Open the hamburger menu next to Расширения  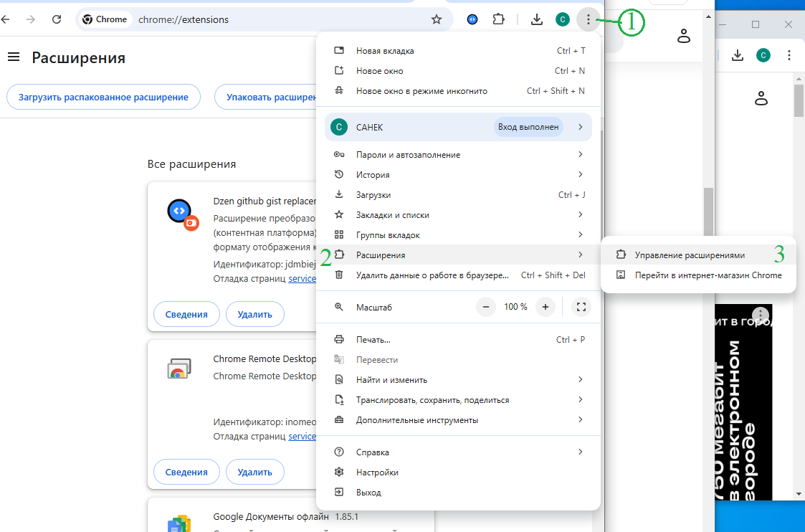click(14, 57)
